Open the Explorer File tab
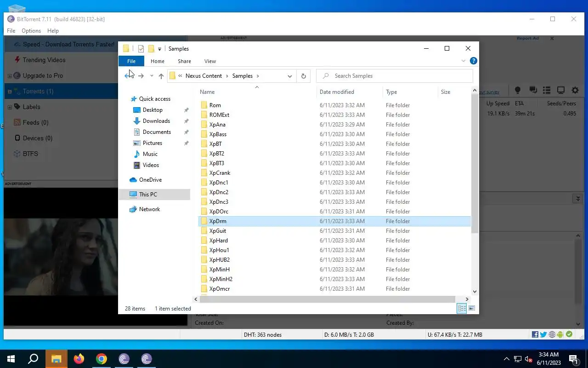 (x=131, y=61)
